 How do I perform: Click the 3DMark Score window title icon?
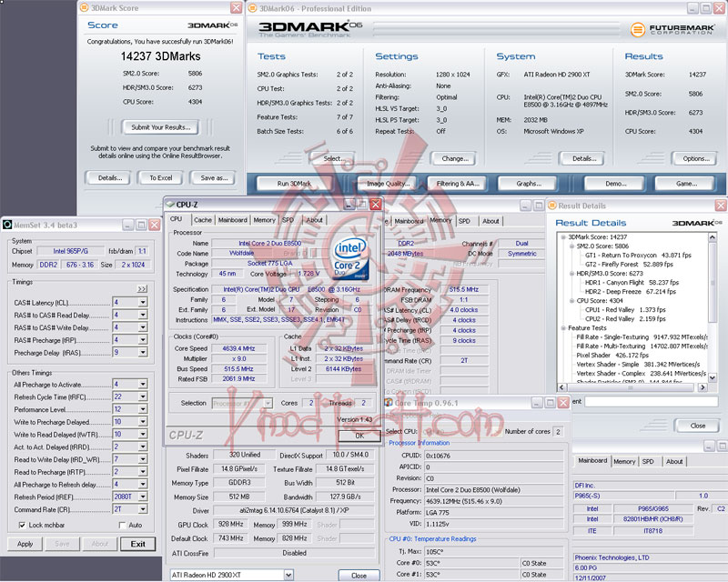[84, 8]
